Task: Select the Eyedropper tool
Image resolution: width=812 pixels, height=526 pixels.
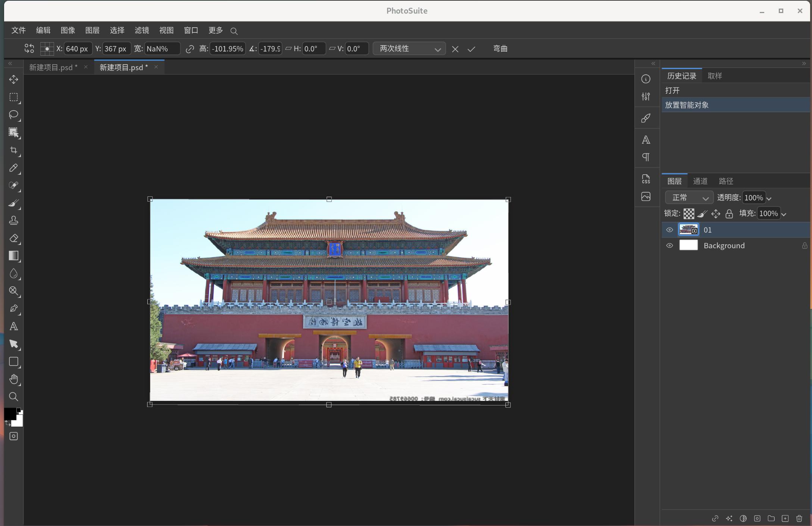Action: 14,168
